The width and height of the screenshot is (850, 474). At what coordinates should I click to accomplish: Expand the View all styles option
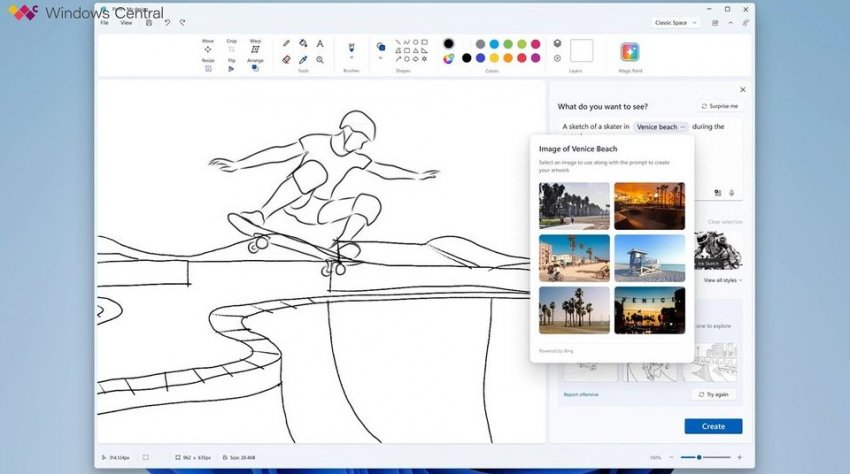[722, 280]
